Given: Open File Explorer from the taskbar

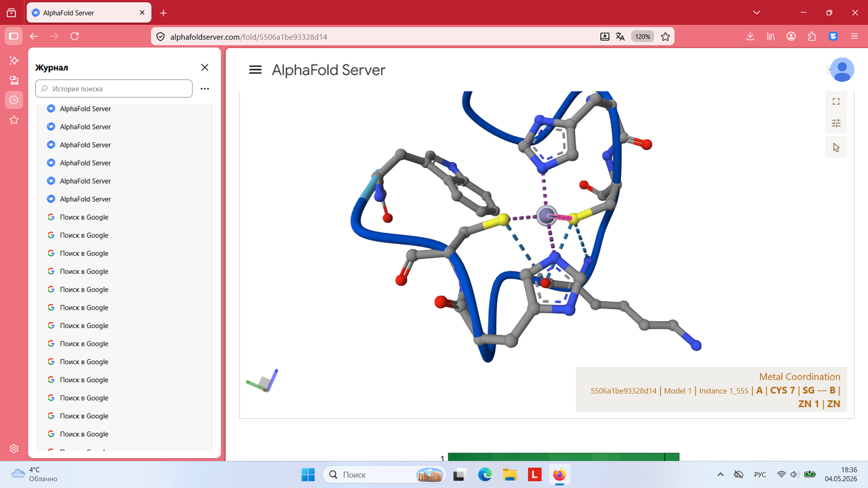Looking at the screenshot, I should click(510, 474).
